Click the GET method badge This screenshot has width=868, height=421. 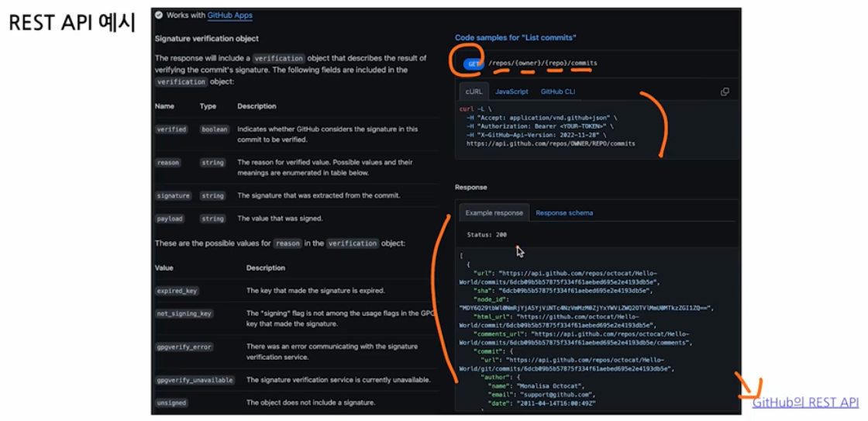pyautogui.click(x=474, y=64)
